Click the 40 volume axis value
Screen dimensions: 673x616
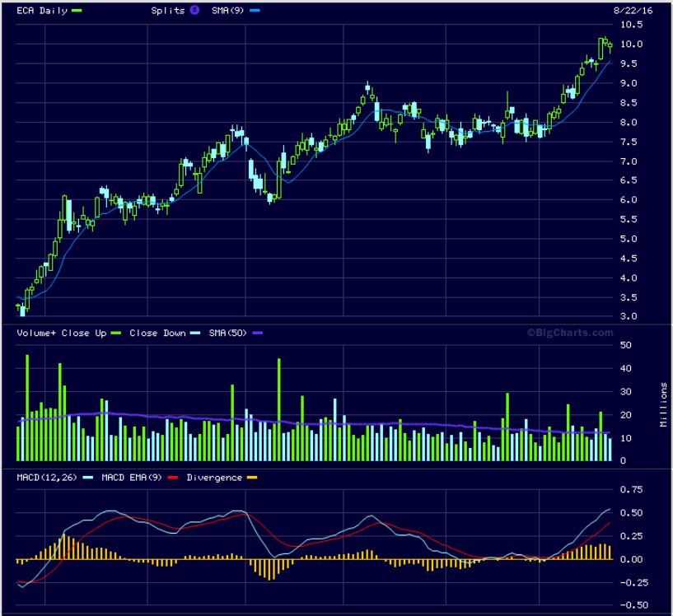[x=626, y=368]
